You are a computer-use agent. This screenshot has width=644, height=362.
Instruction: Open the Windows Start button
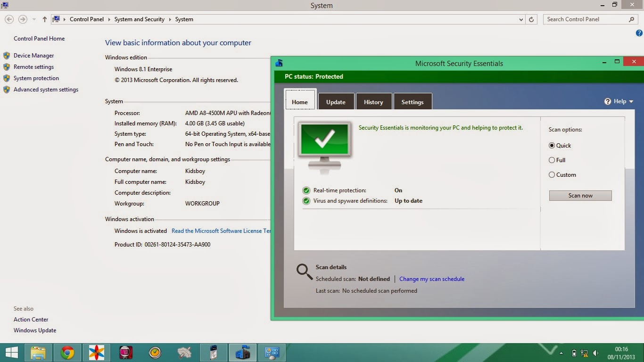pyautogui.click(x=11, y=353)
